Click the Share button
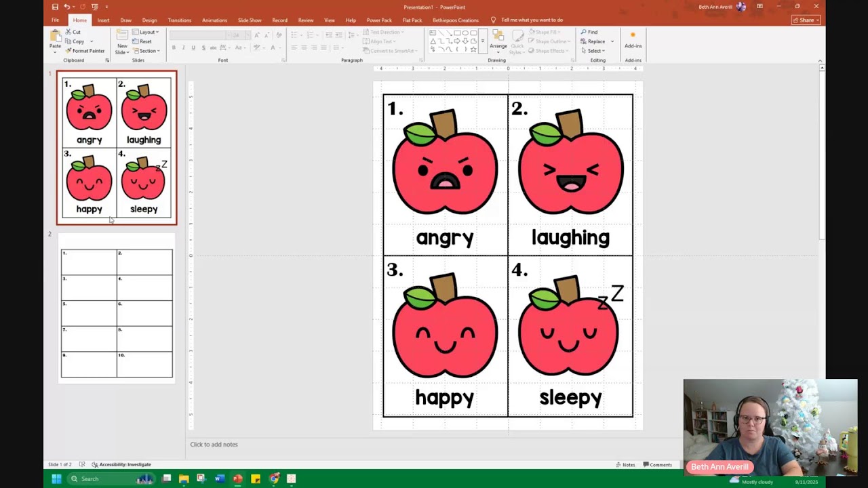This screenshot has width=868, height=488. pyautogui.click(x=806, y=20)
